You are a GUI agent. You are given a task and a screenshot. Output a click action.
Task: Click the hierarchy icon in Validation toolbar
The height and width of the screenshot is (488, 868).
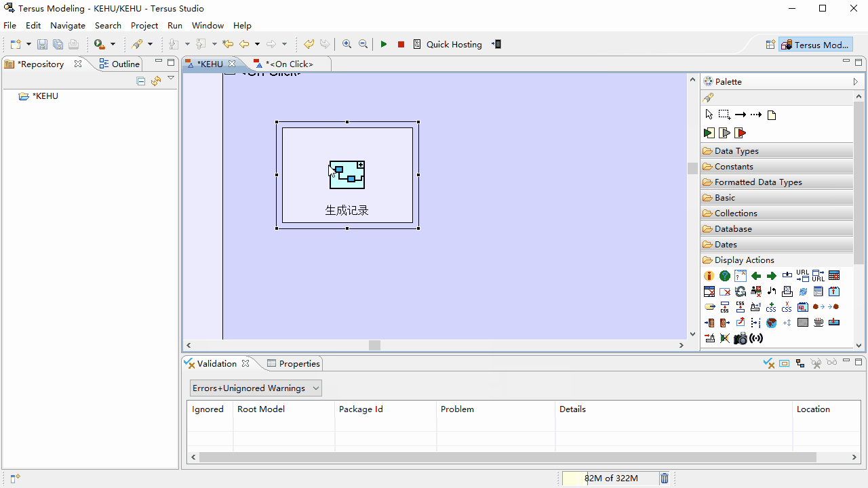(x=800, y=363)
